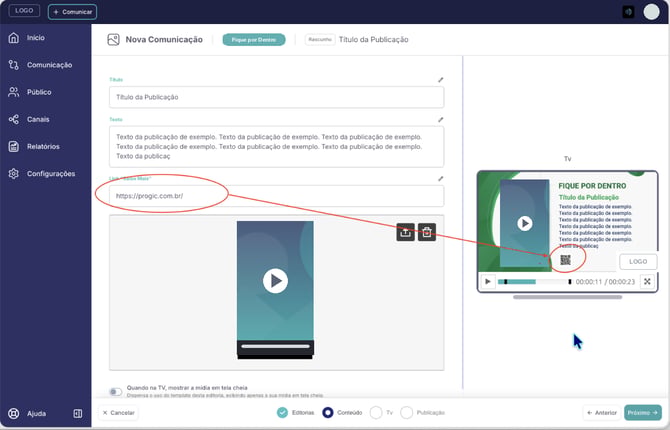Click the Comunicação menu label
Viewport: 670px width, 430px height.
tap(50, 65)
